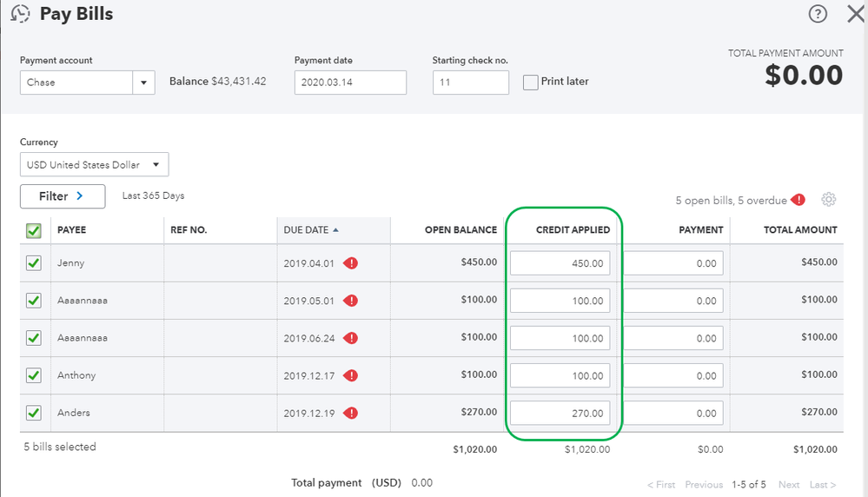
Task: Click overdue warning icon for 2019.12.17 bill
Action: point(350,375)
